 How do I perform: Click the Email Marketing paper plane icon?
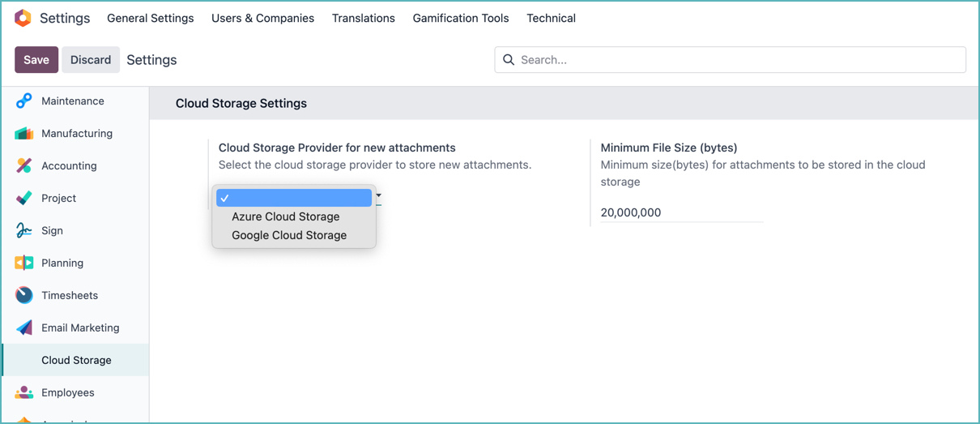coord(24,328)
